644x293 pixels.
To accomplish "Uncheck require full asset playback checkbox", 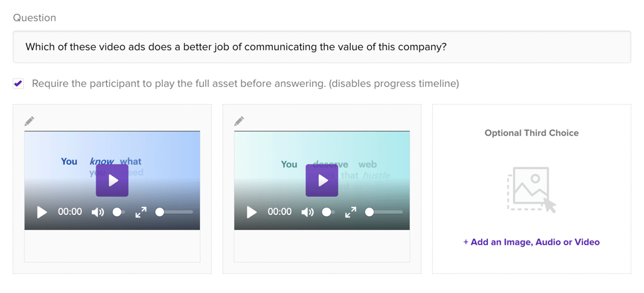I will [x=18, y=84].
